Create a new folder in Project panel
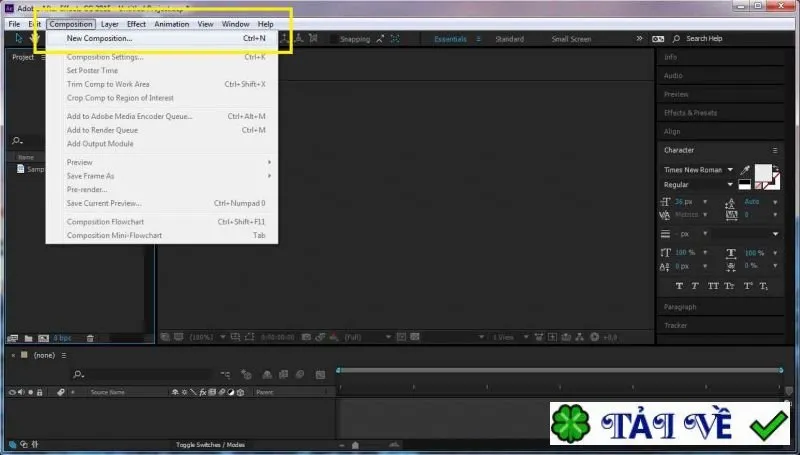Image resolution: width=800 pixels, height=455 pixels. (x=29, y=338)
